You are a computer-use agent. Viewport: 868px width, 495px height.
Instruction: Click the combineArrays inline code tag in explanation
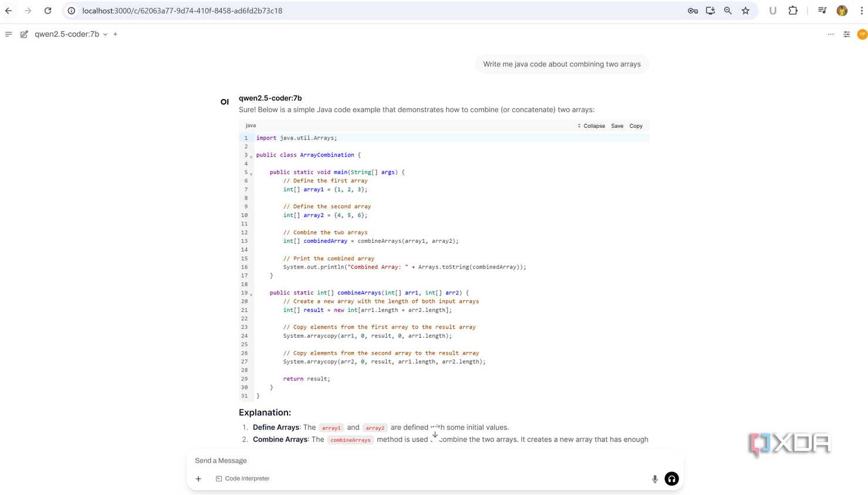[350, 440]
